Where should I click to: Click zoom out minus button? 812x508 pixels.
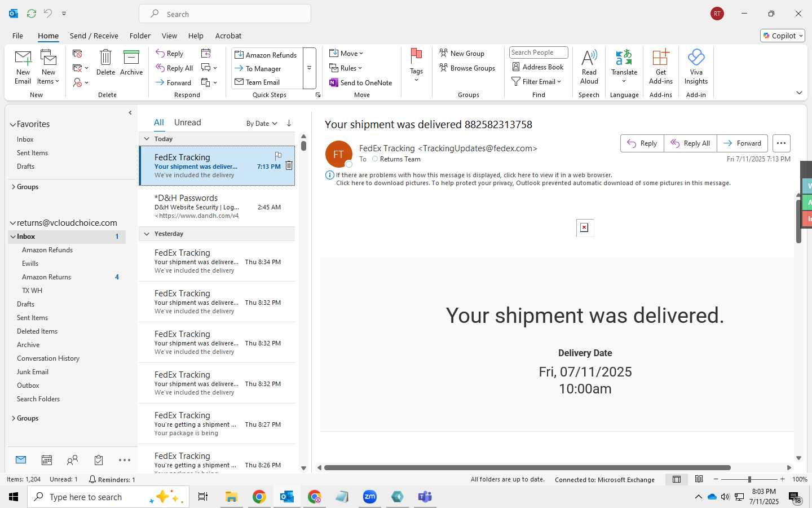716,479
